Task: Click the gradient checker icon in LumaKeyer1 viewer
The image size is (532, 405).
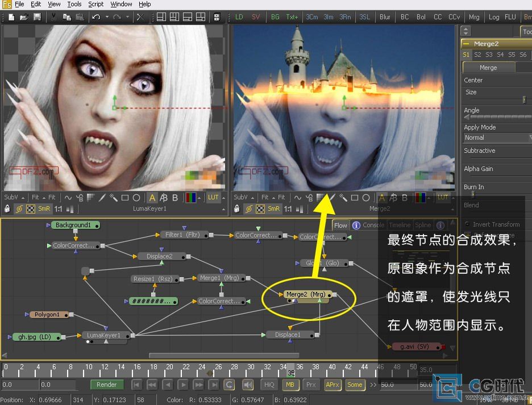Action: pos(90,198)
